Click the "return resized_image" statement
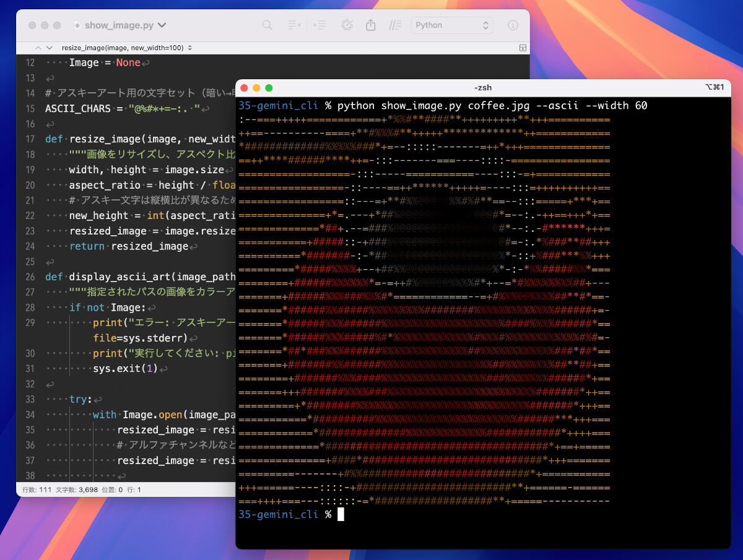The image size is (743, 560). (129, 246)
